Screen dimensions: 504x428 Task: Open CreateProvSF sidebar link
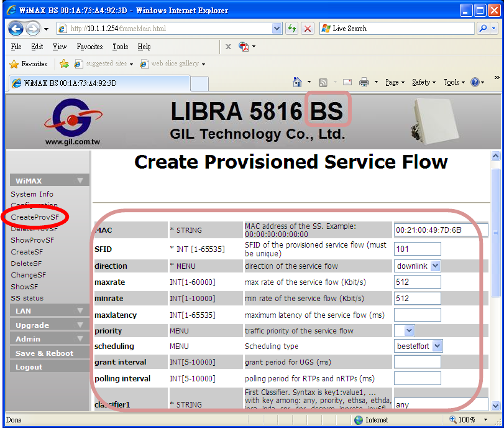35,217
